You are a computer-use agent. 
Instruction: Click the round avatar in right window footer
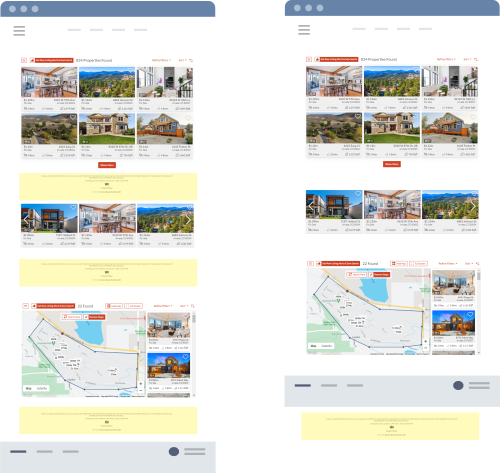coord(458,386)
